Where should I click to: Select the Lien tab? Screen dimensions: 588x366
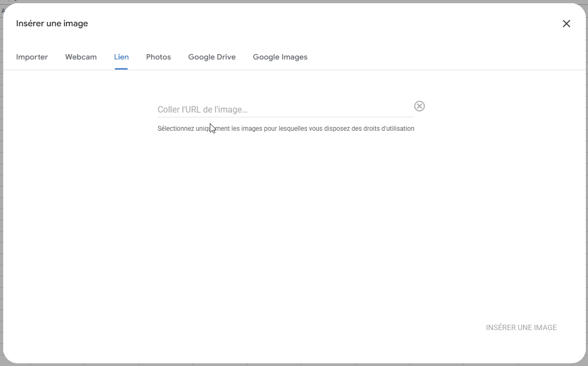[x=121, y=57]
